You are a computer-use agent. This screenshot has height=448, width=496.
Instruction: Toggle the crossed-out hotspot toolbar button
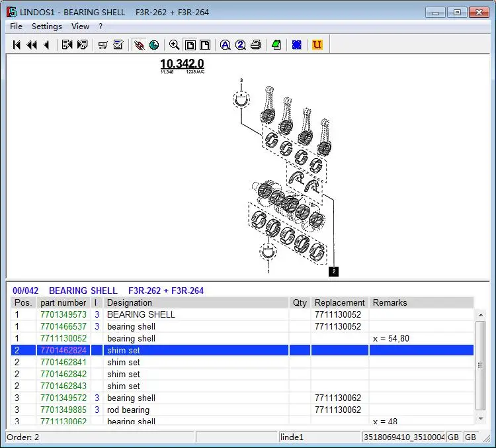(x=139, y=45)
